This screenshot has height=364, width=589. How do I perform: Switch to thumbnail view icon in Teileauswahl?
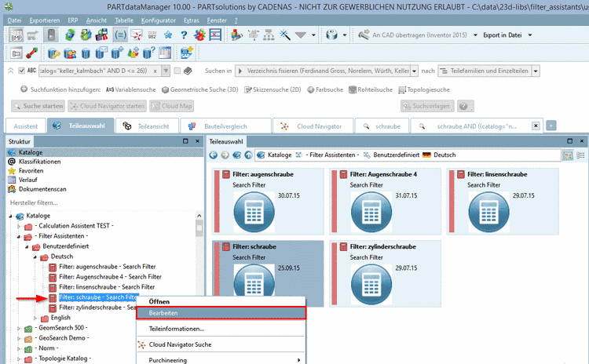coord(568,155)
